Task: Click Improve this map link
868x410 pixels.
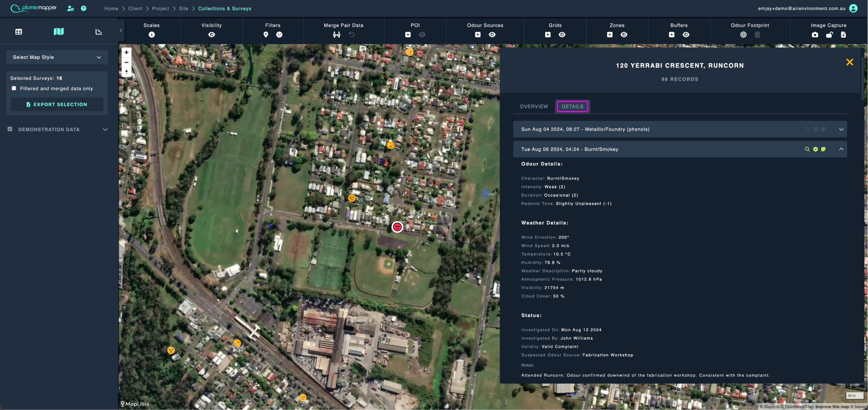Action: pyautogui.click(x=832, y=407)
